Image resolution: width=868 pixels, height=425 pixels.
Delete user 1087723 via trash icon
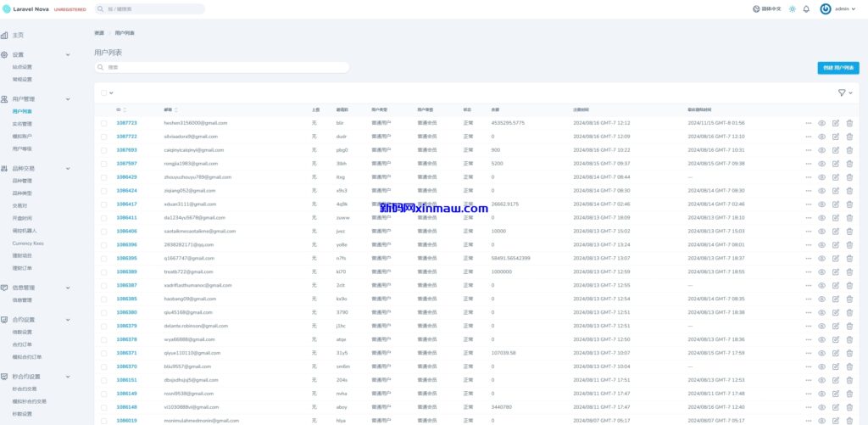click(849, 123)
